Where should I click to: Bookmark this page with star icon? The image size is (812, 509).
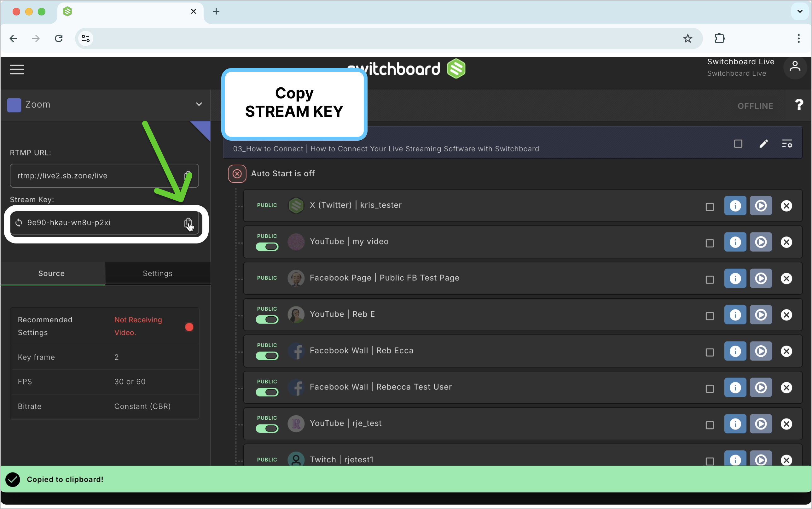point(687,38)
